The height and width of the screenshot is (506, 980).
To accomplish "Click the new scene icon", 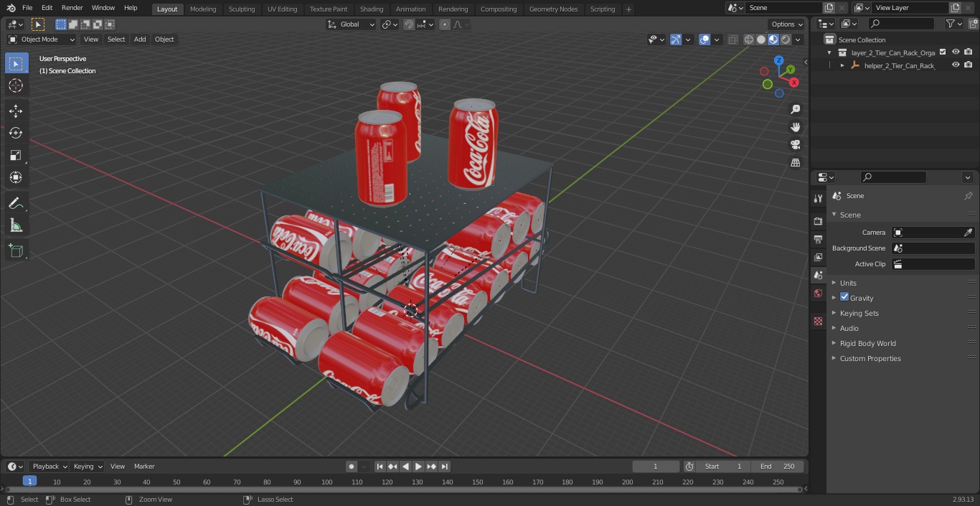I will point(829,8).
